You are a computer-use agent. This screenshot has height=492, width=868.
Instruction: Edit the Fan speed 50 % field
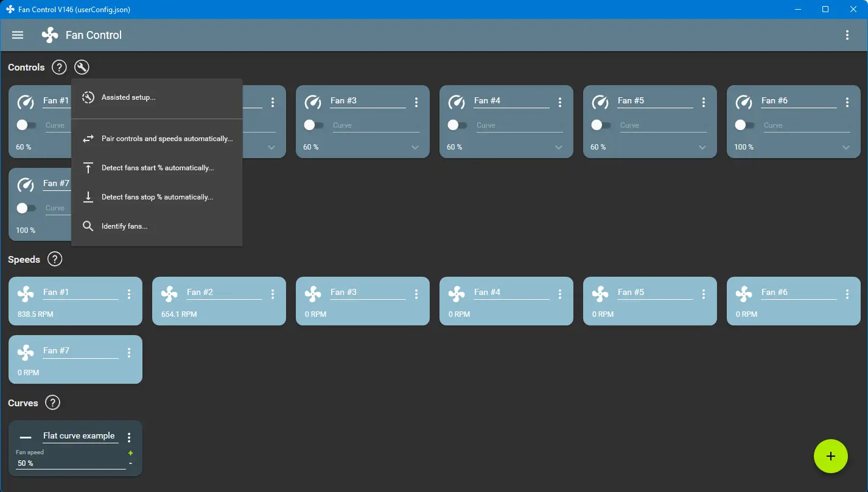click(71, 463)
